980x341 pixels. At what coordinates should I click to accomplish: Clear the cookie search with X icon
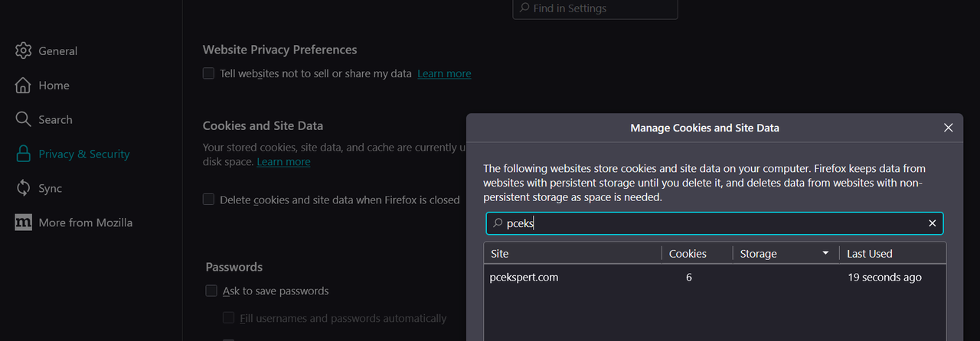(932, 223)
